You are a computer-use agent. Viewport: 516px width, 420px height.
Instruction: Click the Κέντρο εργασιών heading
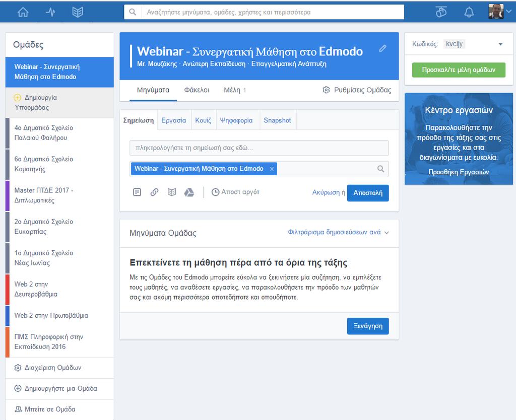click(x=459, y=110)
